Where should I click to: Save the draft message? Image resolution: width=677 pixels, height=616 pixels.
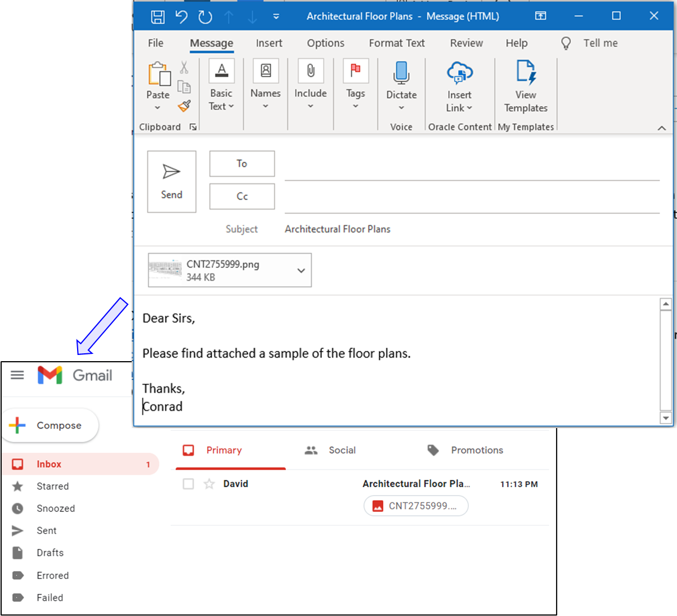[158, 16]
